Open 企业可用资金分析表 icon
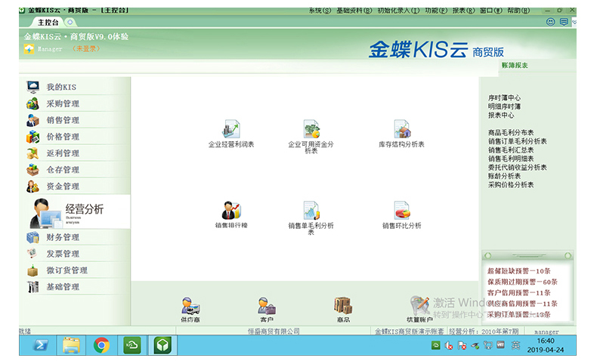Image resolution: width=597 pixels, height=364 pixels. coord(311,129)
